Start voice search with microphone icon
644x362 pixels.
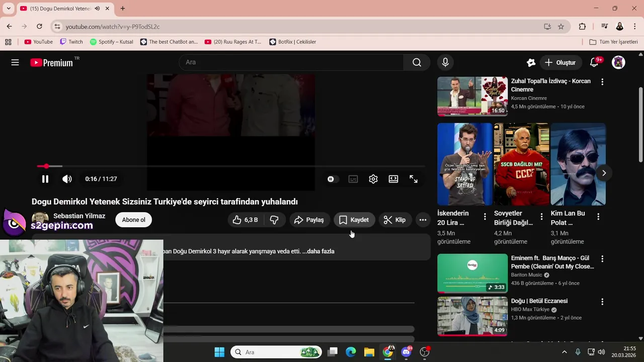coord(445,62)
